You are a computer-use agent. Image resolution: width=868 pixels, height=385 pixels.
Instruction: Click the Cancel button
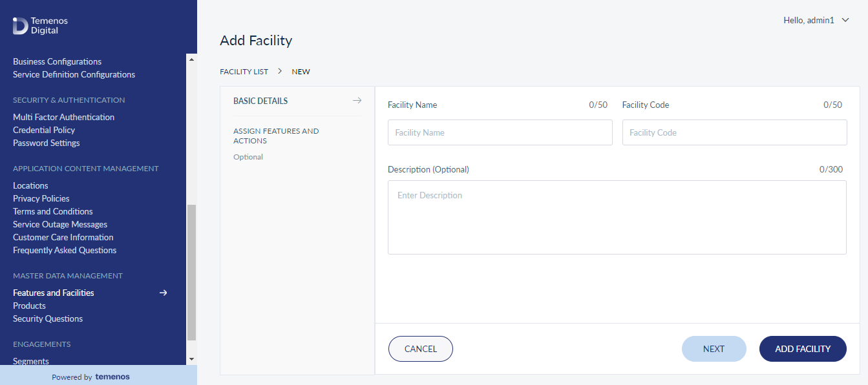[x=421, y=349]
